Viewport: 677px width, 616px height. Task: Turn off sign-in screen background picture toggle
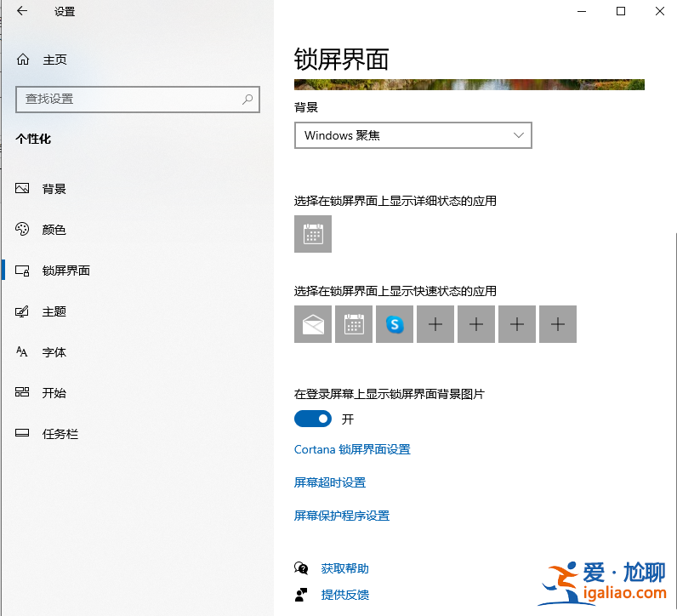tap(313, 419)
